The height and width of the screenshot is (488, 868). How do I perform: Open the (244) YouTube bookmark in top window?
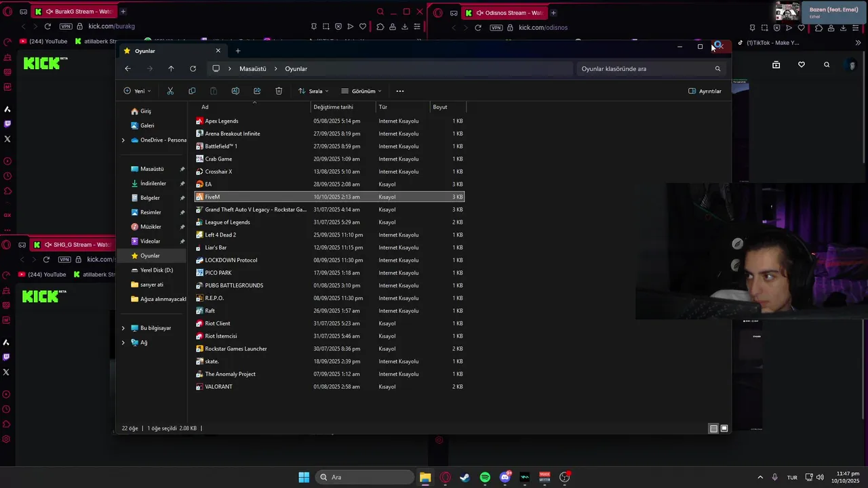[44, 41]
